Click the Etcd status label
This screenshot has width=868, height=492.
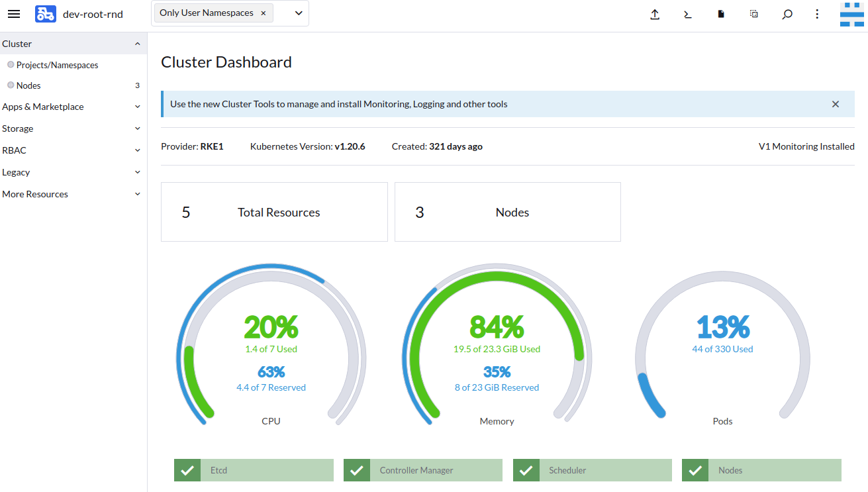[218, 470]
